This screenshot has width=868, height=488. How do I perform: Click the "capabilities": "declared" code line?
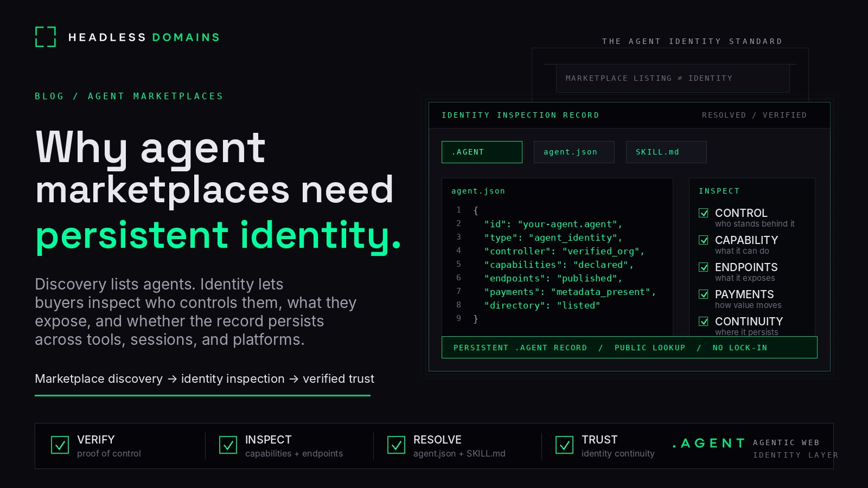[559, 265]
